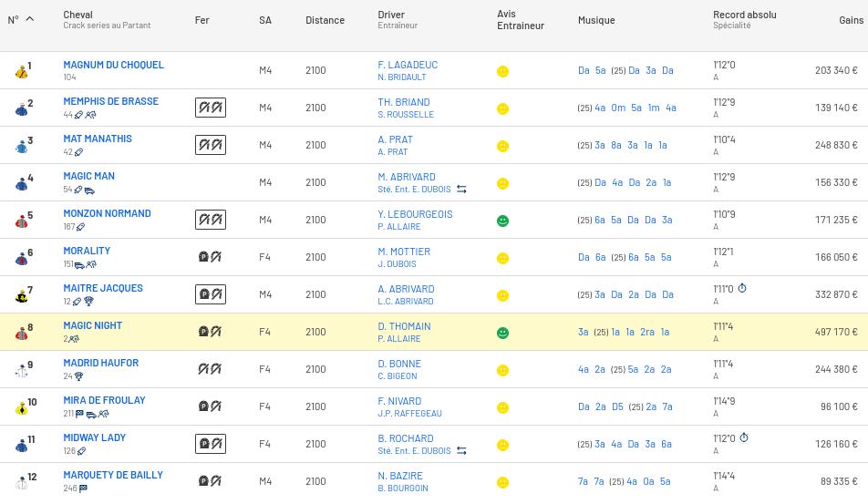The image size is (868, 504).
Task: Open trainer J.P. Raffegeau's profile
Action: click(x=409, y=414)
